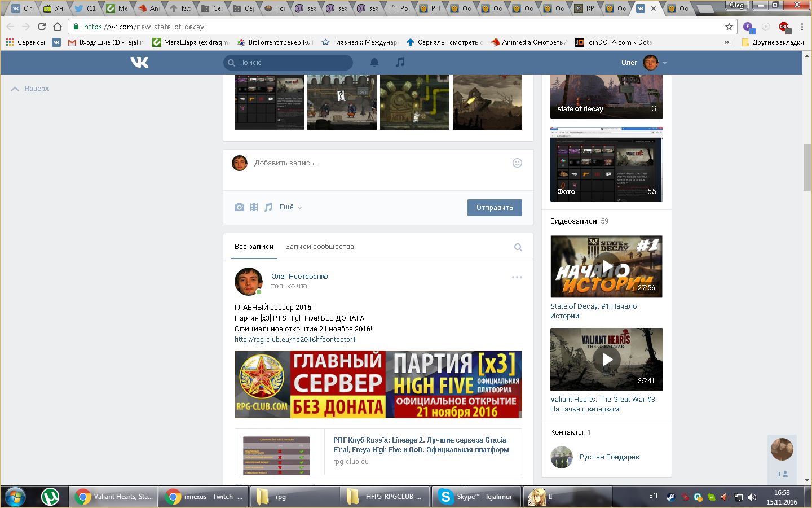Open the rpg-club.eu contest link

pyautogui.click(x=295, y=340)
